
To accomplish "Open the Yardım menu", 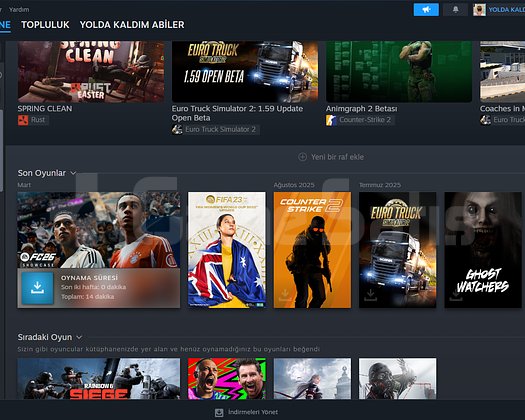I will [x=19, y=9].
